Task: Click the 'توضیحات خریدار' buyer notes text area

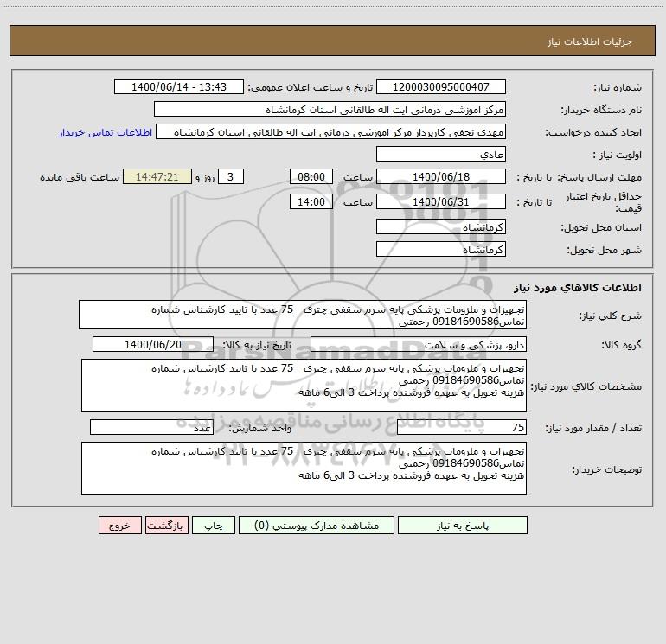Action: [x=304, y=469]
